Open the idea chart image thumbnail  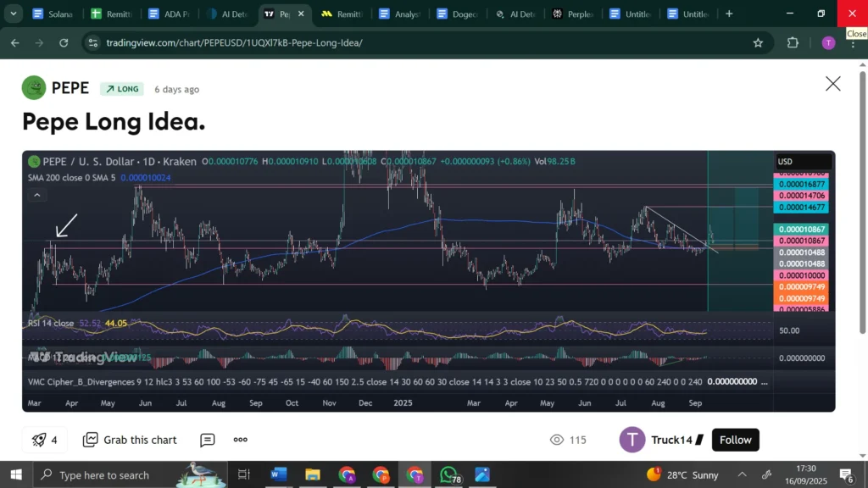pos(428,281)
